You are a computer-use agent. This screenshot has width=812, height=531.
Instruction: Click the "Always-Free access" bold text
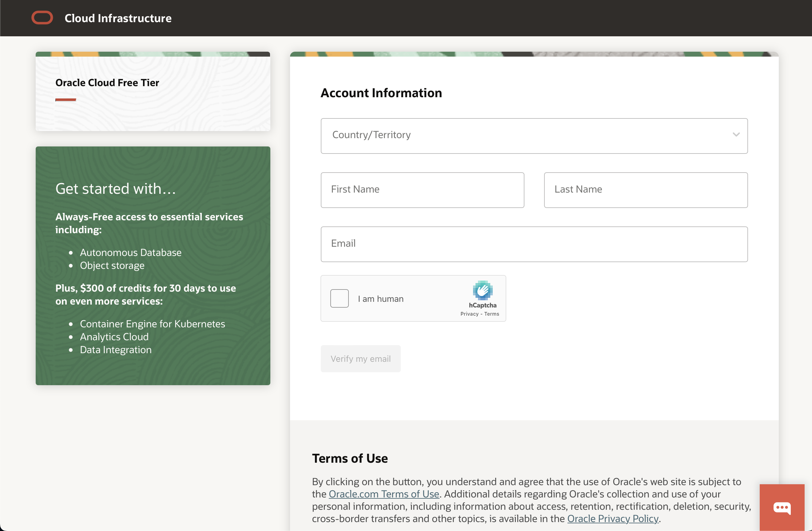click(x=149, y=223)
